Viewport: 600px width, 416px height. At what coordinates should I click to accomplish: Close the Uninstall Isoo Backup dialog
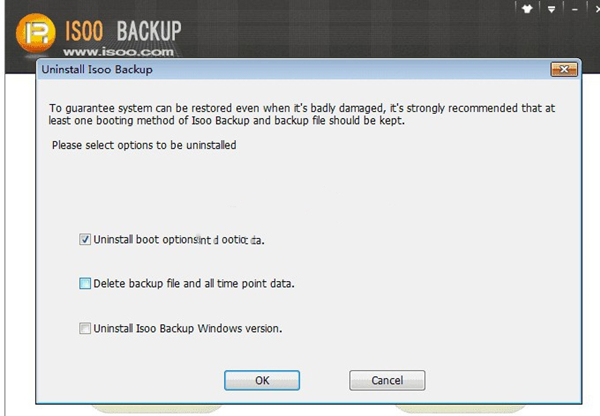(562, 72)
